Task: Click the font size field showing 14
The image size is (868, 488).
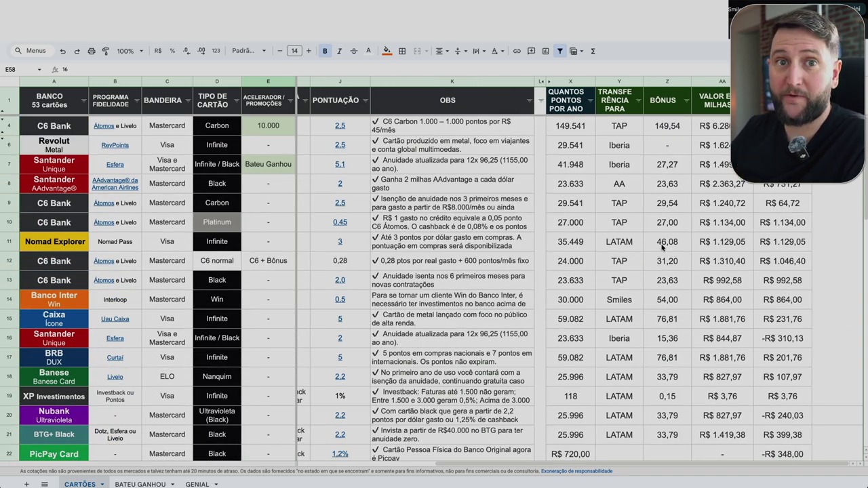Action: (x=294, y=51)
